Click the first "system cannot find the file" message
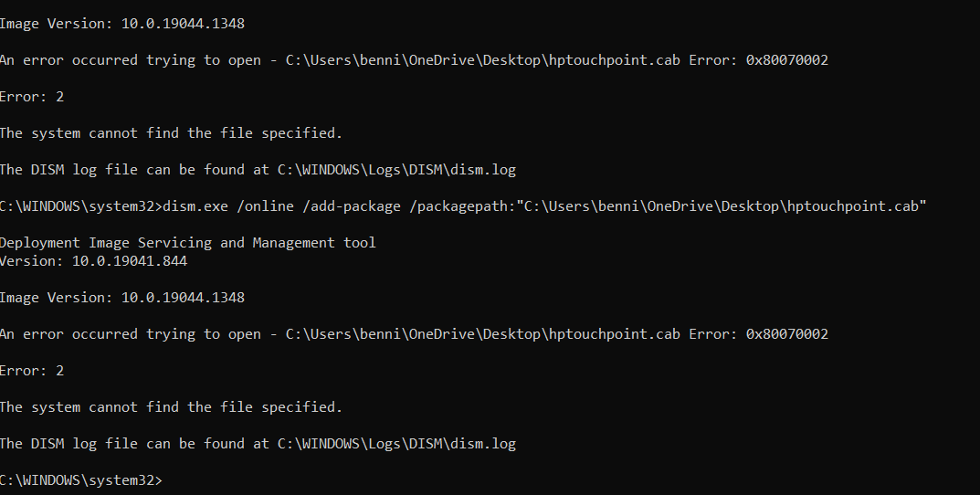980x495 pixels. [x=171, y=133]
